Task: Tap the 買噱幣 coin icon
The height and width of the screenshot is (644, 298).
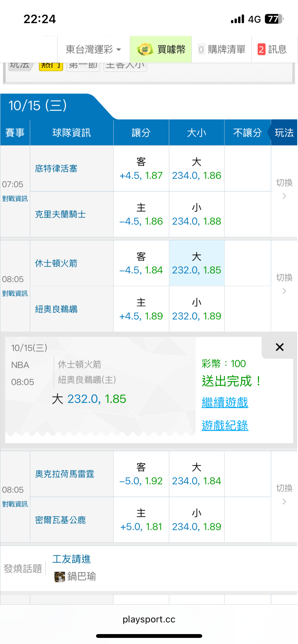Action: pyautogui.click(x=145, y=50)
